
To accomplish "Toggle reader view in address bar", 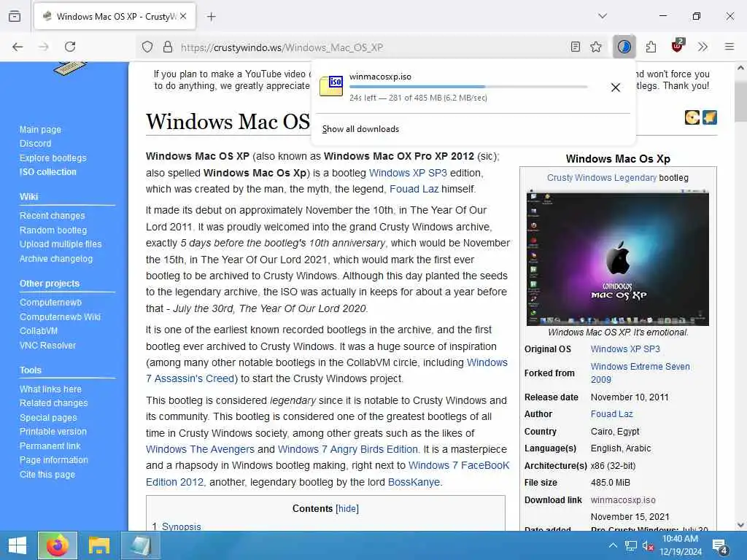I will point(576,47).
